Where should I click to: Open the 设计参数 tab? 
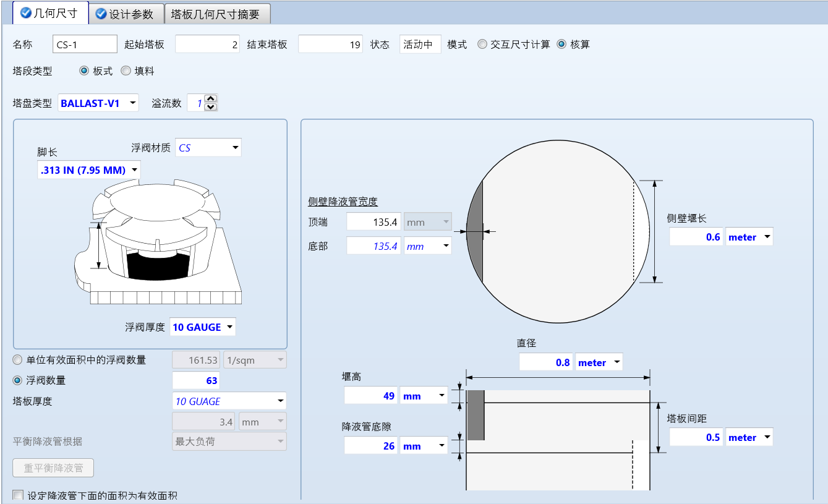(127, 14)
